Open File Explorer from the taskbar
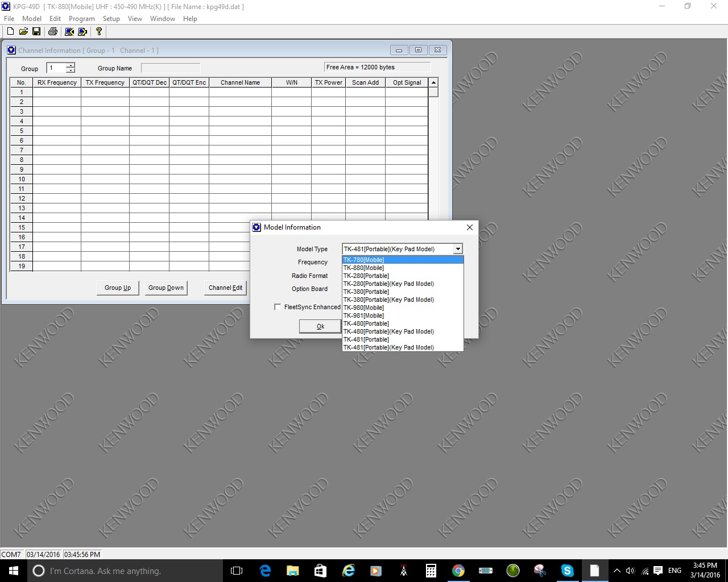 pos(292,571)
